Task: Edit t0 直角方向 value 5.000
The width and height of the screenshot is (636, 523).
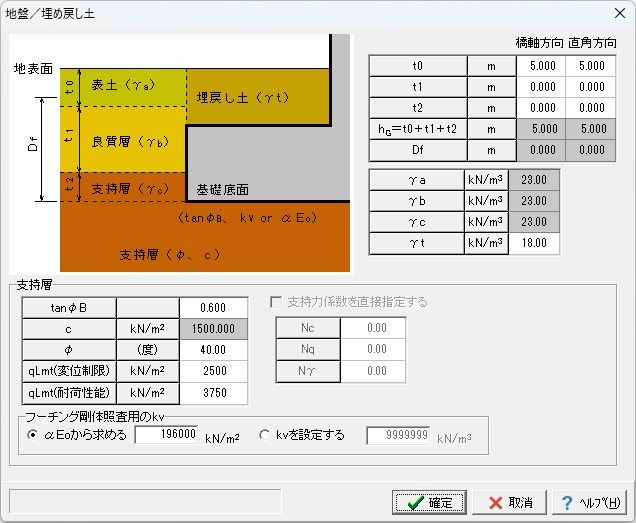Action: 591,66
